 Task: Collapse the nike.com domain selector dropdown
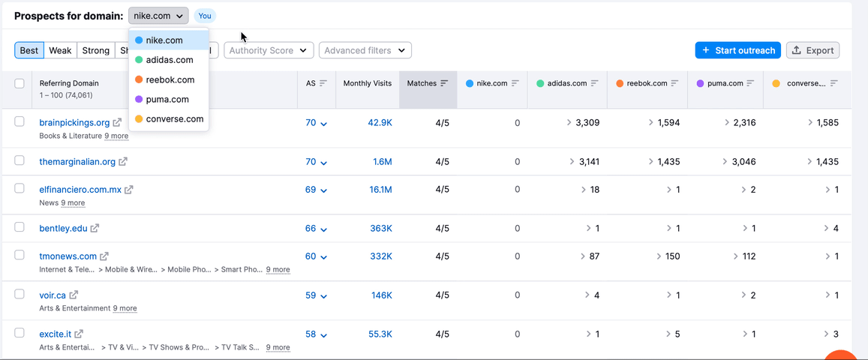[158, 16]
